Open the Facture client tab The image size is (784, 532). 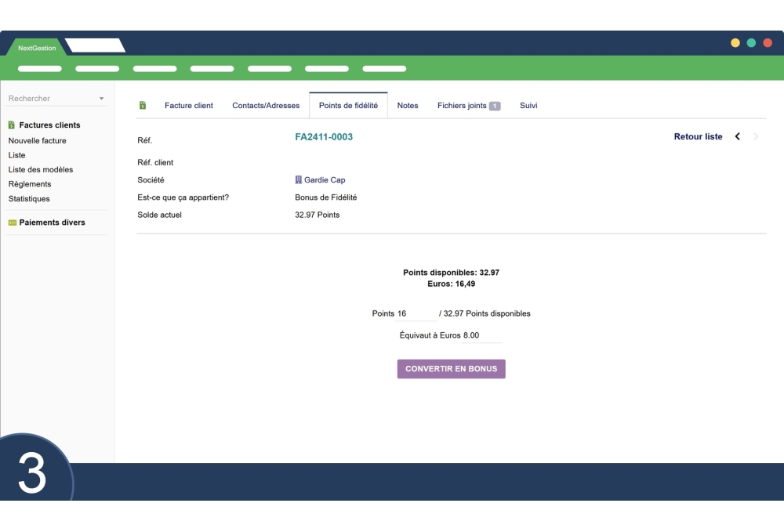[x=188, y=106]
